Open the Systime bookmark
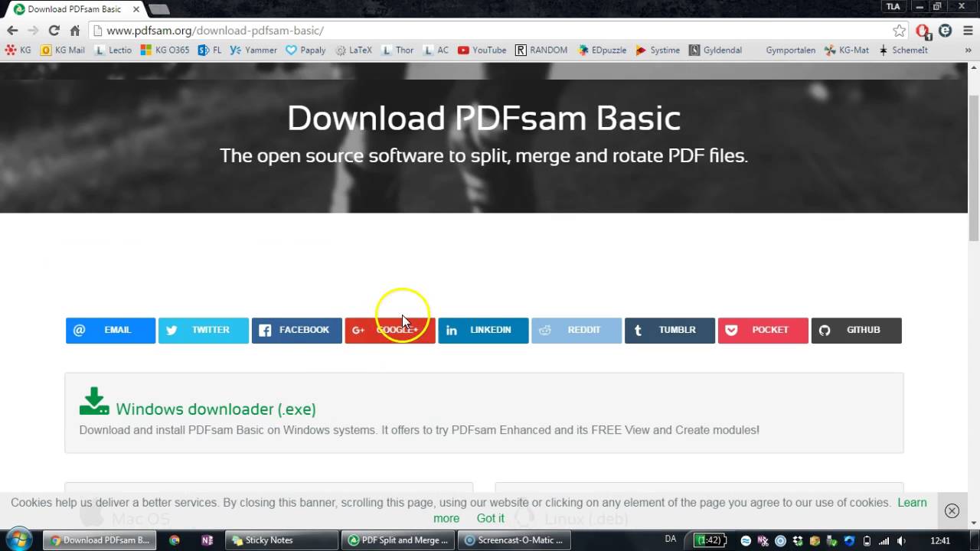 [x=658, y=50]
